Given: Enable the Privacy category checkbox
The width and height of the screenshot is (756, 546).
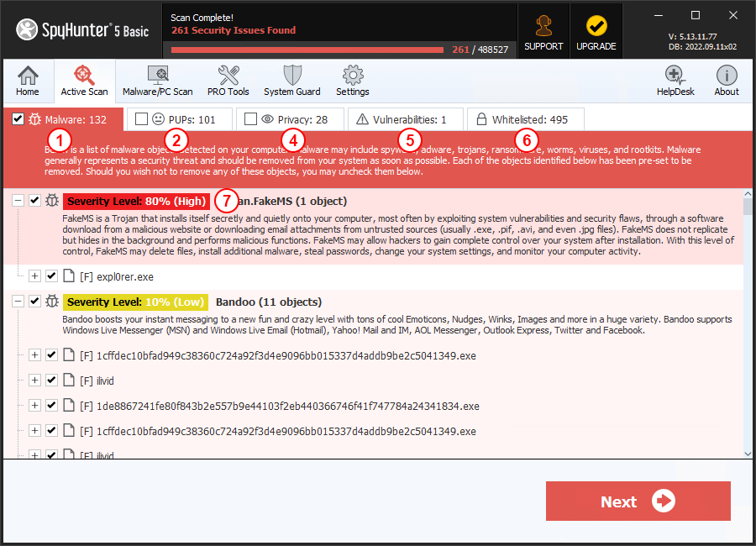Looking at the screenshot, I should tap(250, 119).
